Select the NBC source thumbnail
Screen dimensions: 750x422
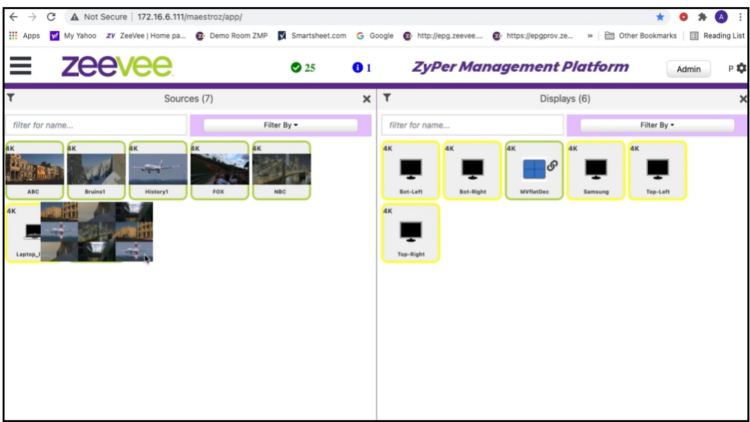click(x=281, y=170)
